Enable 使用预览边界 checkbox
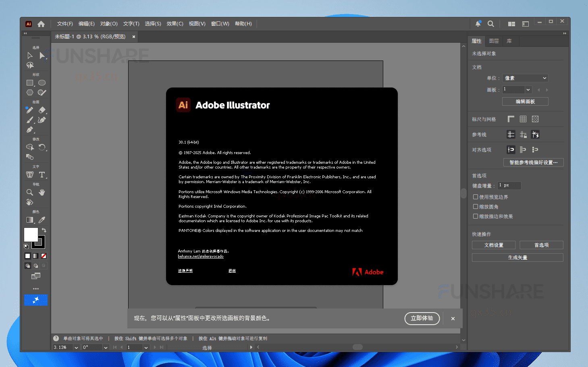Screen dimensions: 588x367 pyautogui.click(x=476, y=197)
